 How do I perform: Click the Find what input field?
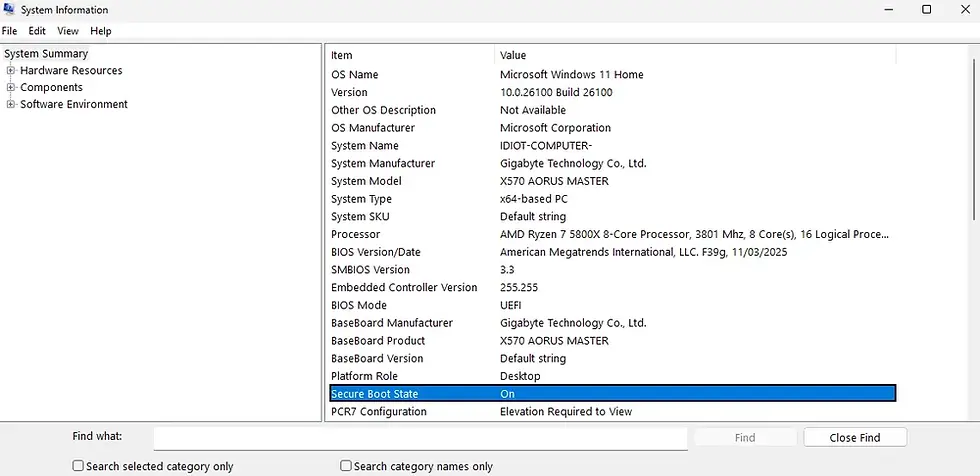[x=421, y=437]
